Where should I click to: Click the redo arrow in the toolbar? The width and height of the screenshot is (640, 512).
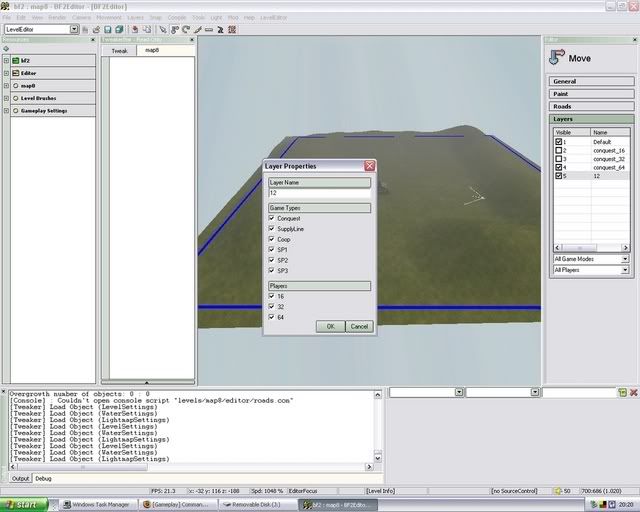point(146,30)
